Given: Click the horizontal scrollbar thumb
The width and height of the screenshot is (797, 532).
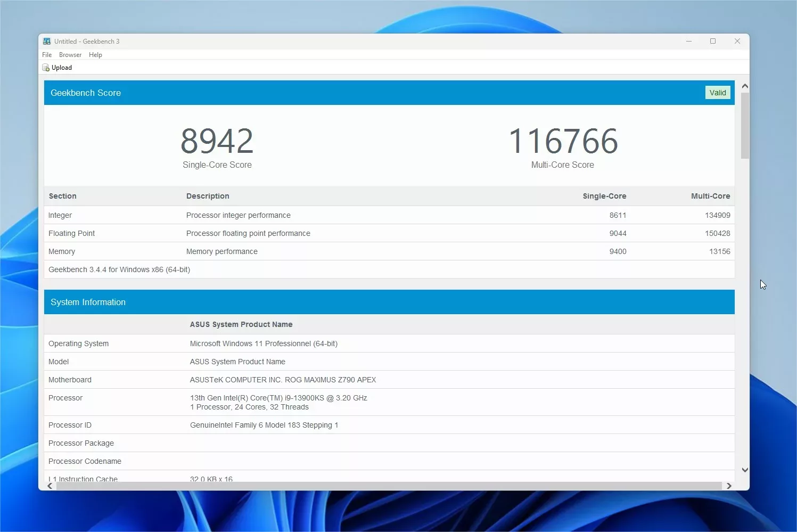Looking at the screenshot, I should click(389, 486).
